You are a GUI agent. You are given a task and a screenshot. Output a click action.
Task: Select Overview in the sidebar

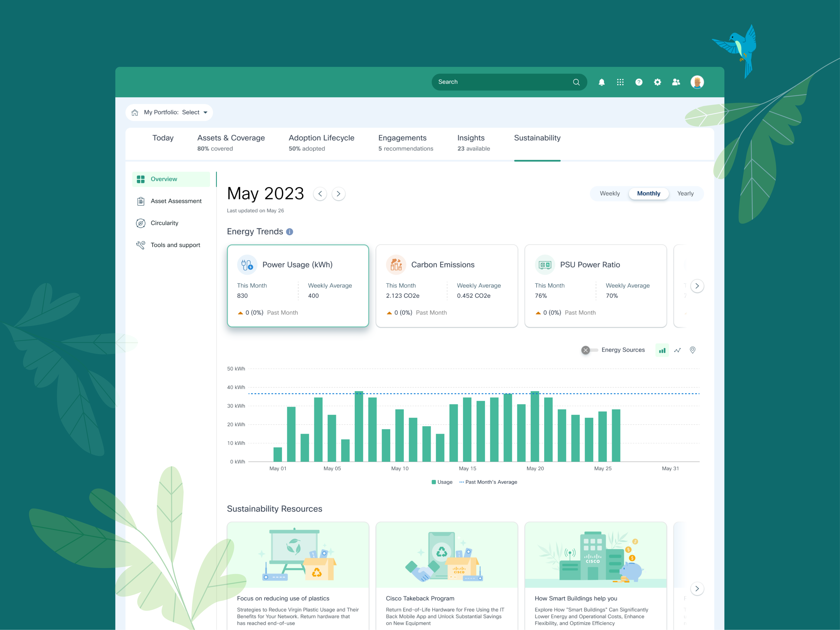[x=164, y=179]
